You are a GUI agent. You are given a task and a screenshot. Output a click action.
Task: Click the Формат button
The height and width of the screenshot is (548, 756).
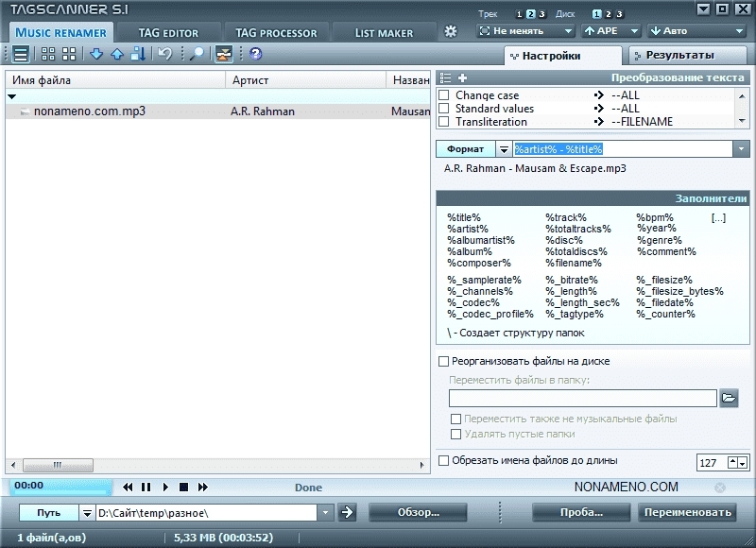point(465,149)
